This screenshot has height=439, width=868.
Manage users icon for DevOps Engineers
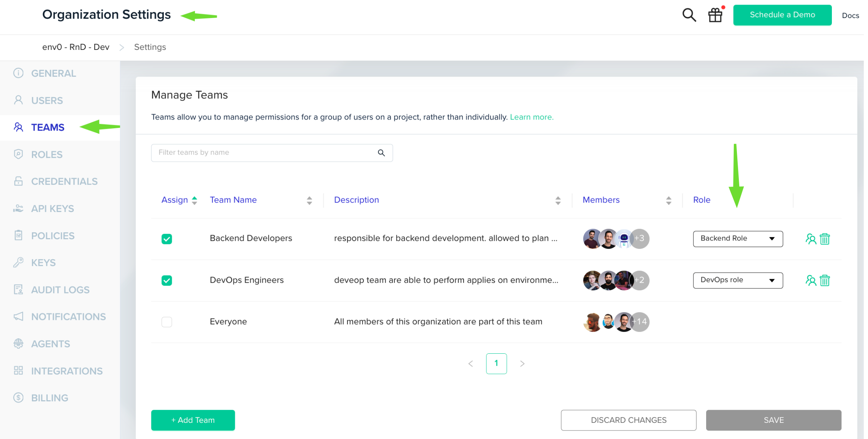[x=810, y=280]
